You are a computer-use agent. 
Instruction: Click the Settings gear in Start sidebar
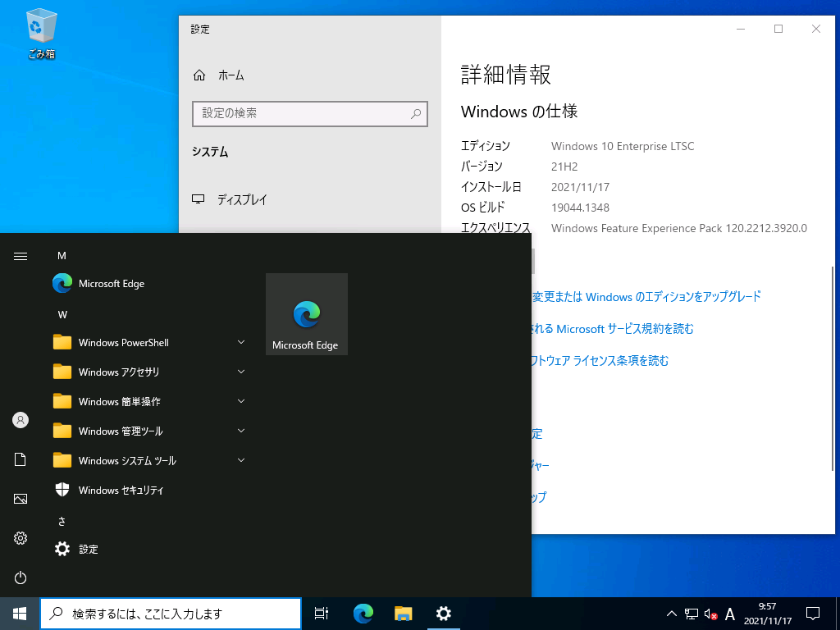click(21, 538)
